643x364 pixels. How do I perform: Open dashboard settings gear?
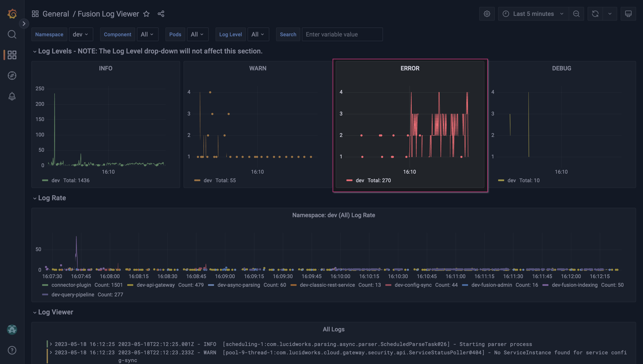(x=487, y=14)
